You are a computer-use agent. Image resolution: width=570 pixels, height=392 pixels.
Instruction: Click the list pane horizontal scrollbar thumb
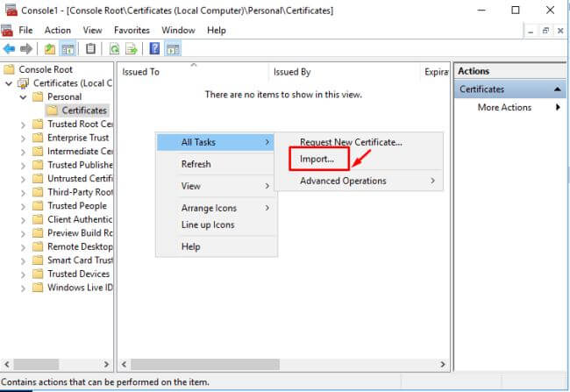205,364
